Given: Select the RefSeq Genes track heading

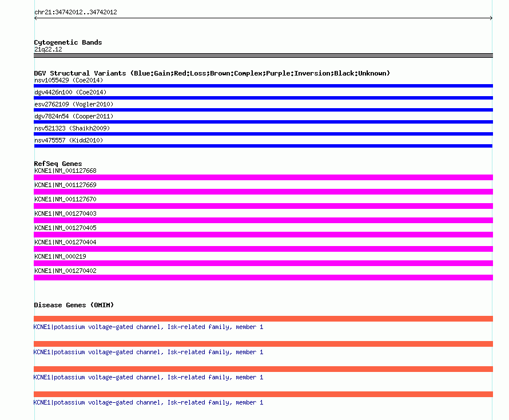Looking at the screenshot, I should (x=58, y=164).
